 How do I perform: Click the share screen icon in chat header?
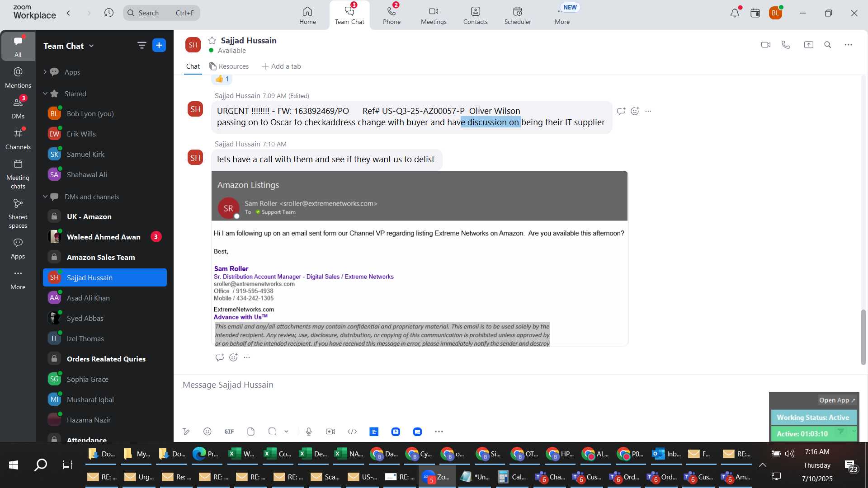point(808,45)
